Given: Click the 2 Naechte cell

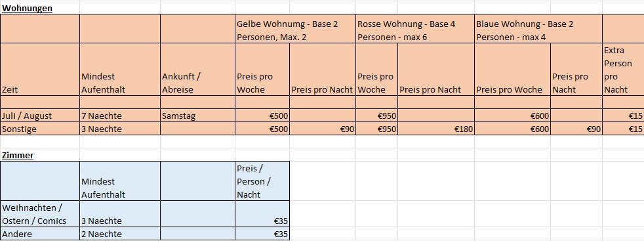Looking at the screenshot, I should click(x=120, y=234).
